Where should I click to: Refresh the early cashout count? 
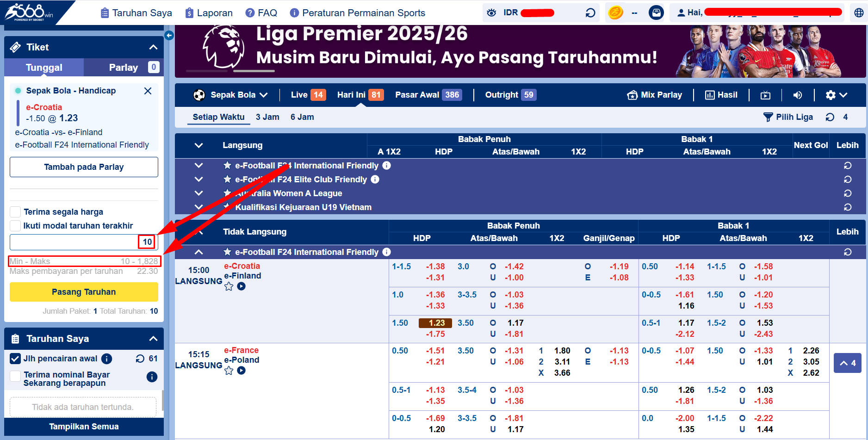140,359
